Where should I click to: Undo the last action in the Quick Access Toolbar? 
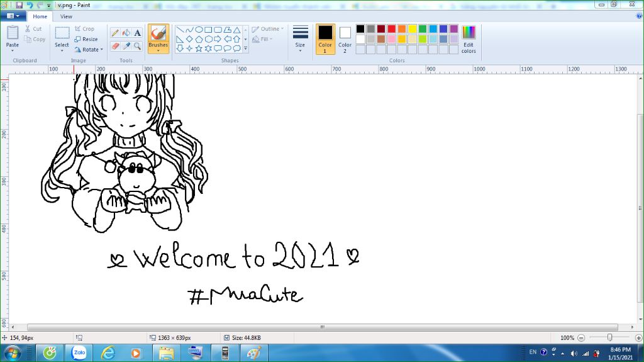pos(30,5)
